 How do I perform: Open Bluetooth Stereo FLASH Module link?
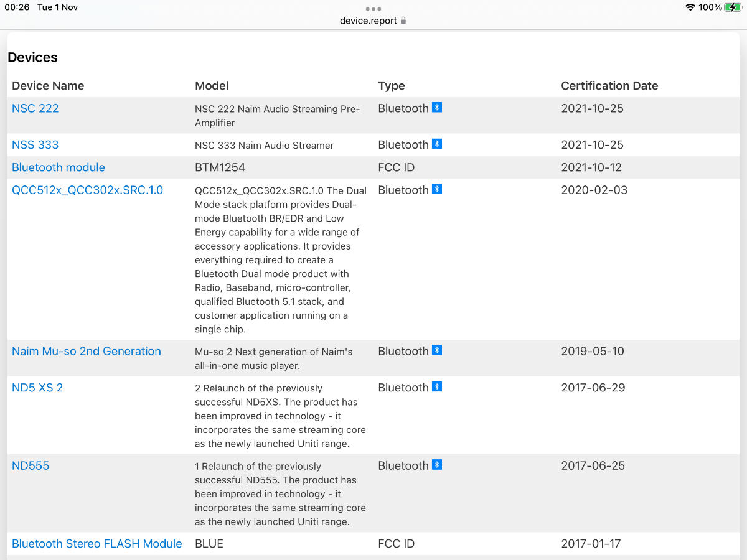[x=97, y=544]
